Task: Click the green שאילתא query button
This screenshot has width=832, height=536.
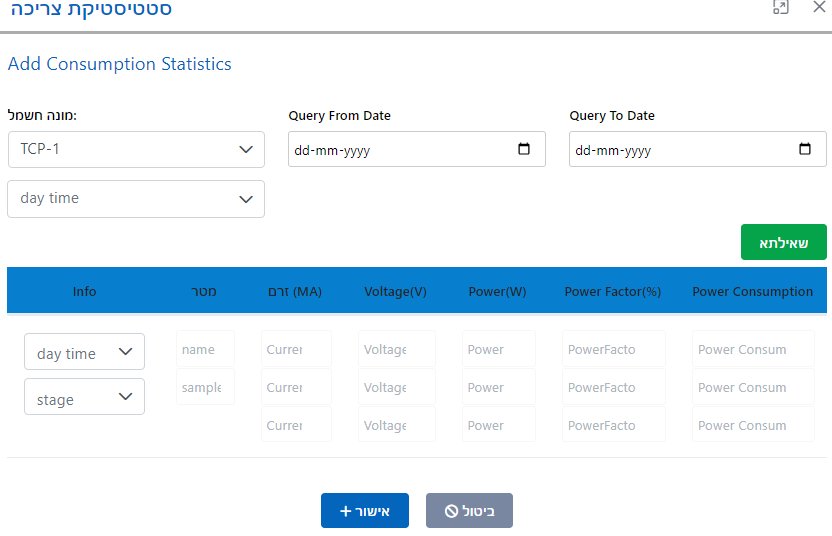Action: (x=783, y=243)
